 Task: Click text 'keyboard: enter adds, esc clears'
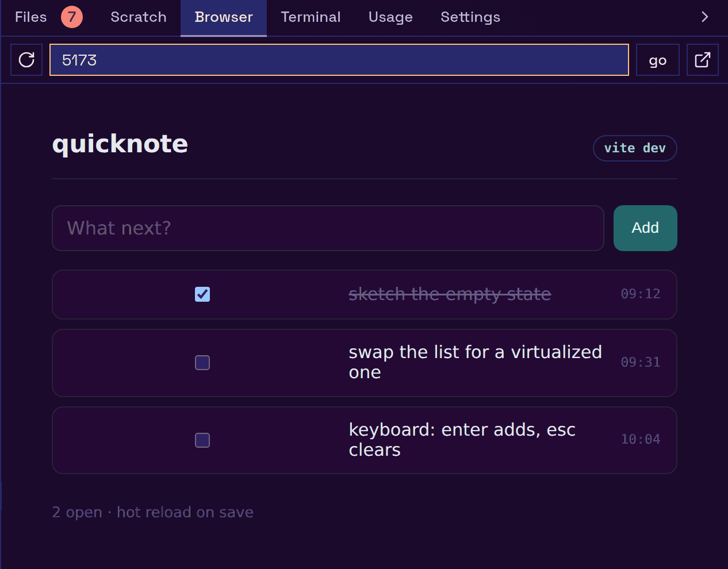pyautogui.click(x=462, y=440)
